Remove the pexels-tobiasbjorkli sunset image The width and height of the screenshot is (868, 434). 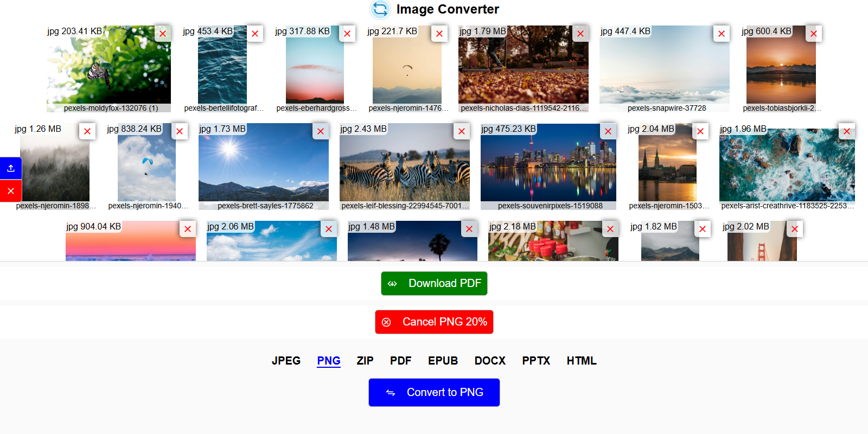click(814, 34)
